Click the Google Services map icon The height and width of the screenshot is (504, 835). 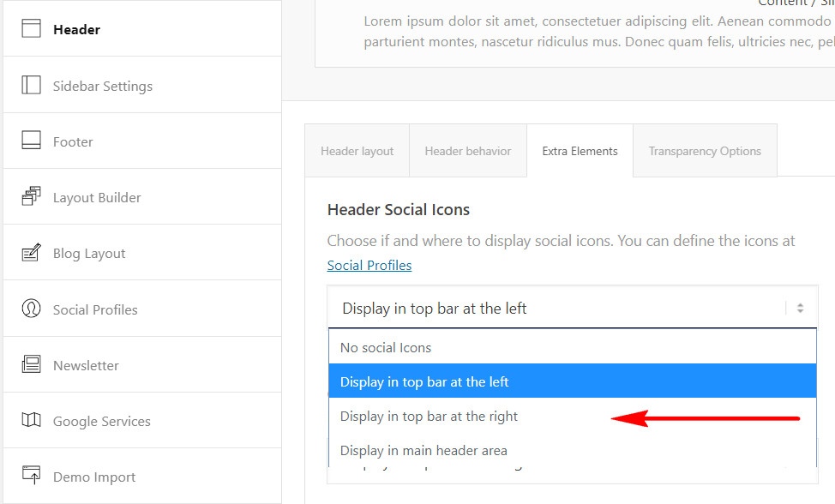31,421
